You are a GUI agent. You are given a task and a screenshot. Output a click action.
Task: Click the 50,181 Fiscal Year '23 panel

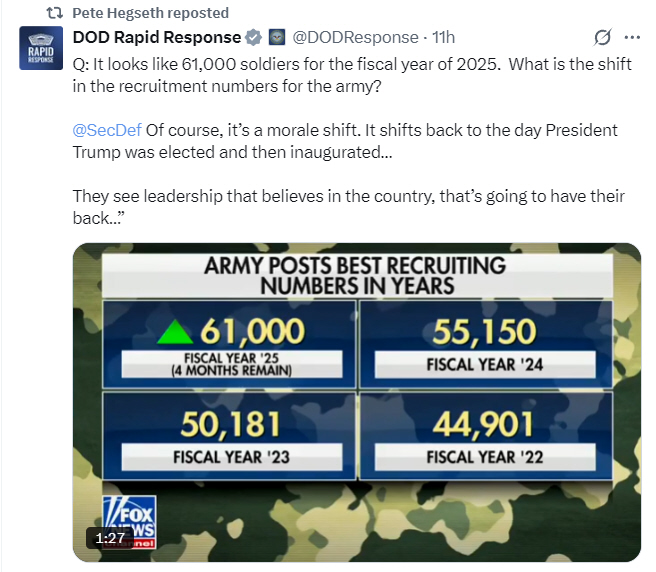click(x=229, y=436)
